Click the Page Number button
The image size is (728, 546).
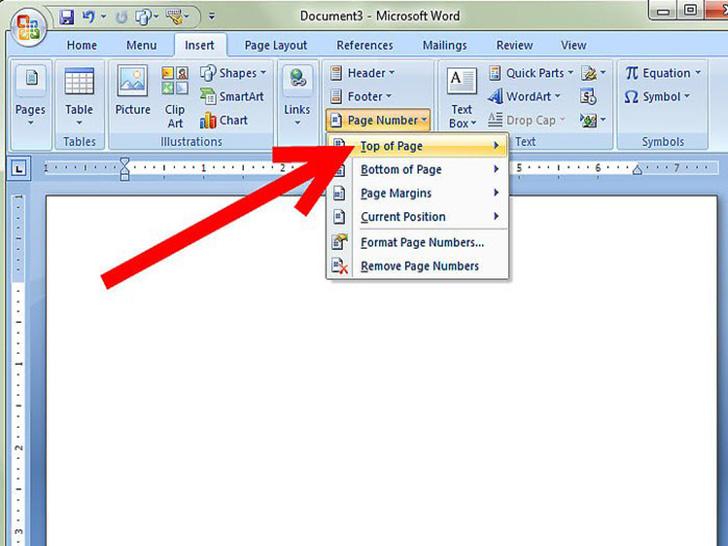(378, 120)
